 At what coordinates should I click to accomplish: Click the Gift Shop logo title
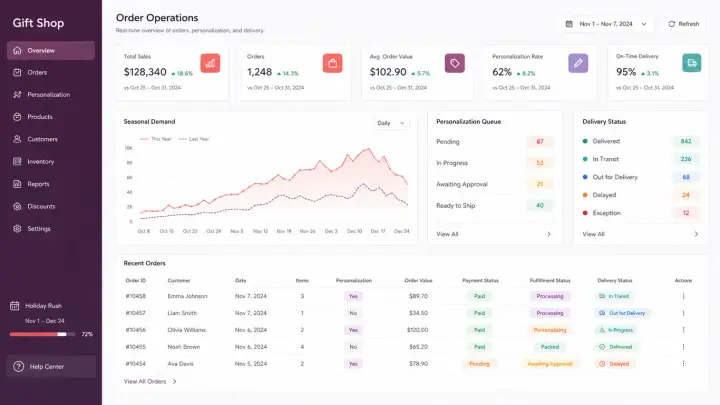point(38,23)
